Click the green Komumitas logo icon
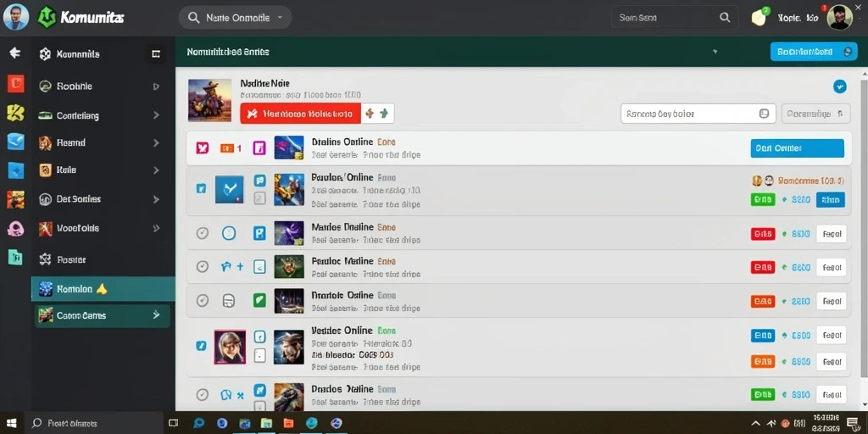The image size is (868, 434). click(47, 18)
